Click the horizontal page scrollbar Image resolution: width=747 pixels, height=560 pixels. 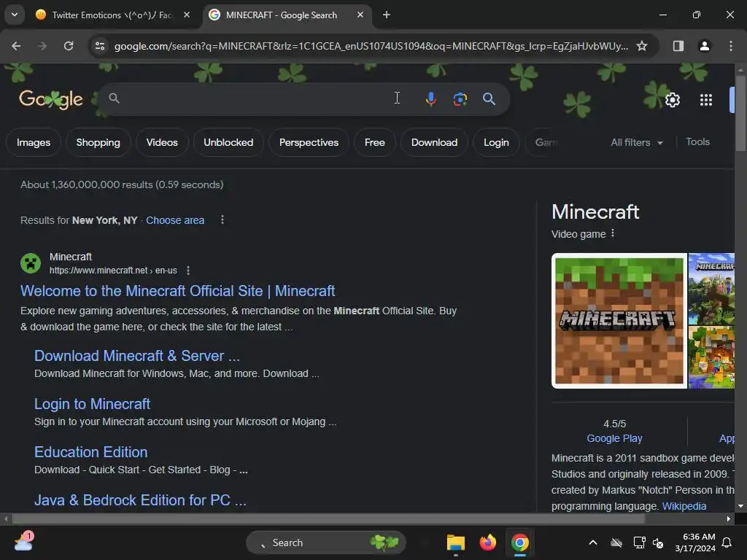pyautogui.click(x=329, y=518)
